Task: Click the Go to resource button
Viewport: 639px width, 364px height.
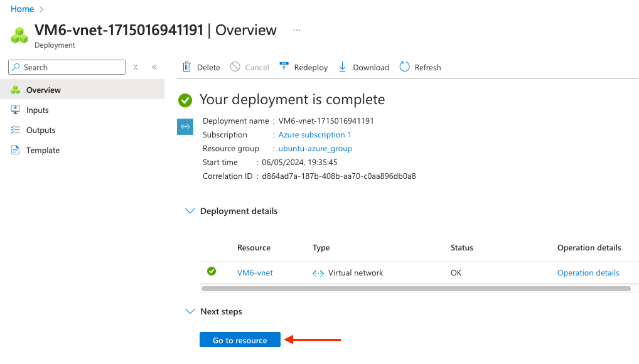Action: click(x=240, y=340)
